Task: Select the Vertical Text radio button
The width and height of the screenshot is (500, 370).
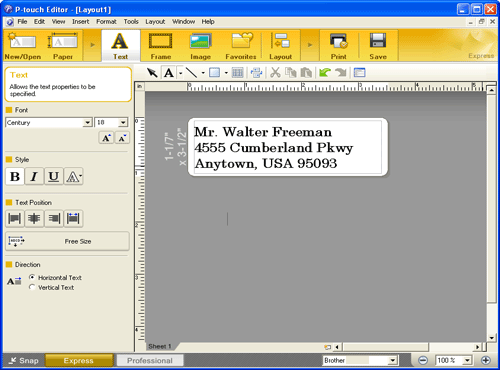Action: (x=32, y=287)
